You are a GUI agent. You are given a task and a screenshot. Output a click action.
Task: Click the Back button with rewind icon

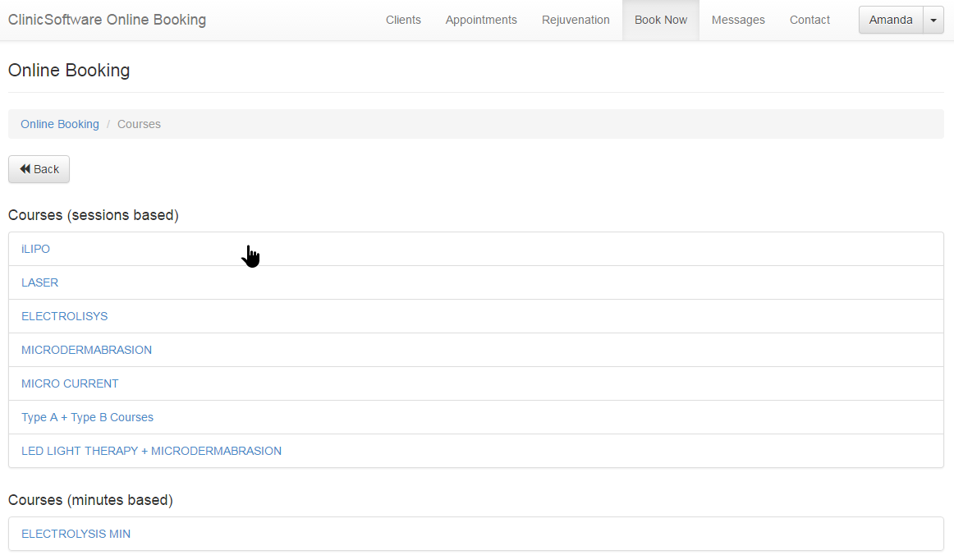click(x=39, y=169)
